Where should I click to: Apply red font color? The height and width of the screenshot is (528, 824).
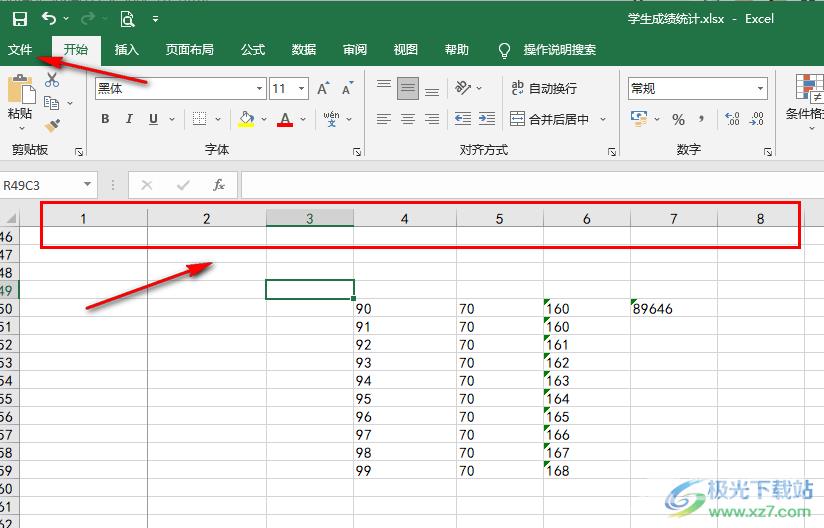(285, 119)
